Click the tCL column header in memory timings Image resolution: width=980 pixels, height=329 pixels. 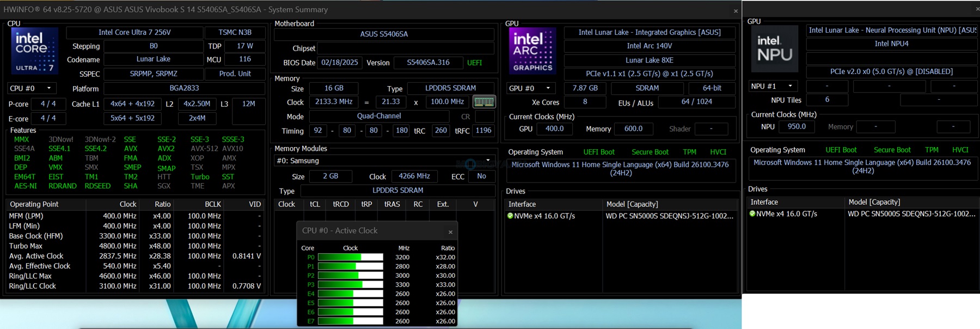(315, 204)
